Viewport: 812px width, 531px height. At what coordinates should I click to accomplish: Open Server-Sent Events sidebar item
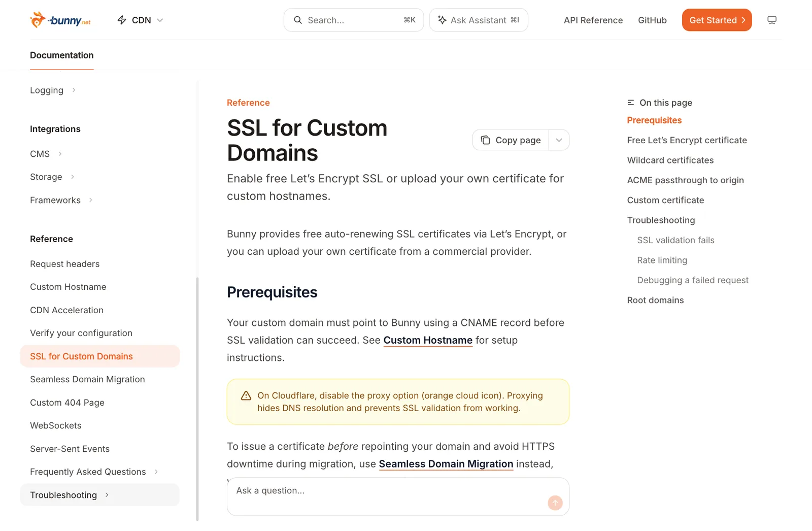click(x=70, y=449)
